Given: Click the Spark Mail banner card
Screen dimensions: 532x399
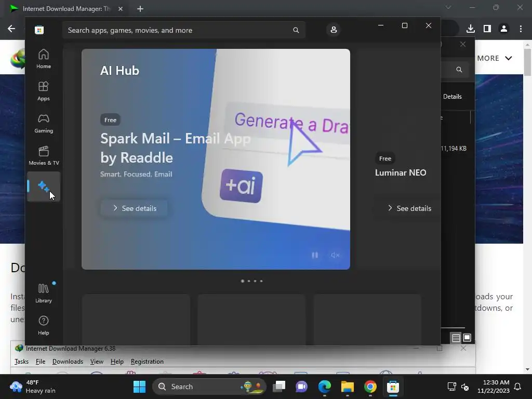Looking at the screenshot, I should pyautogui.click(x=216, y=159).
